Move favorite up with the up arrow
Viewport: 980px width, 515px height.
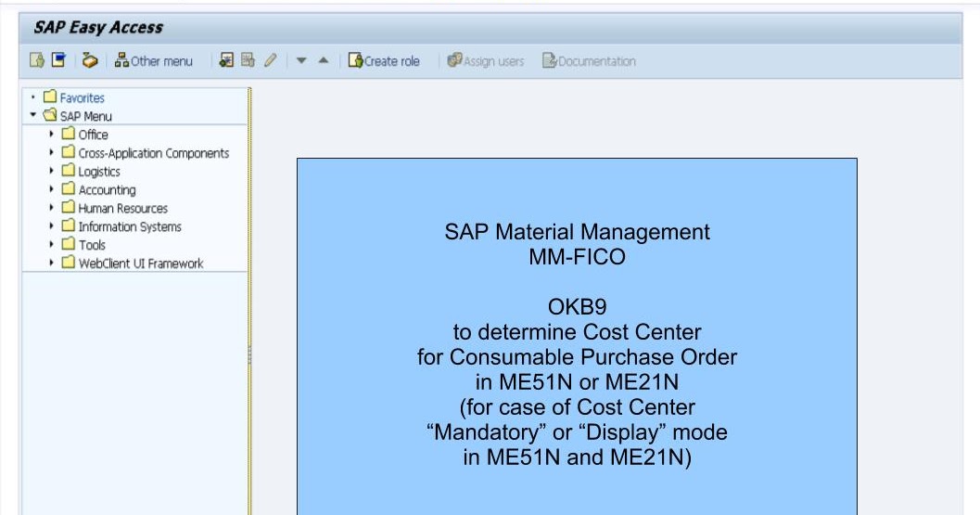point(324,60)
